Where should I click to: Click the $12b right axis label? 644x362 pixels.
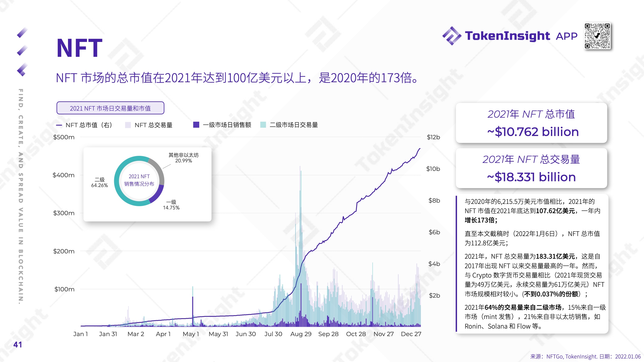[433, 137]
